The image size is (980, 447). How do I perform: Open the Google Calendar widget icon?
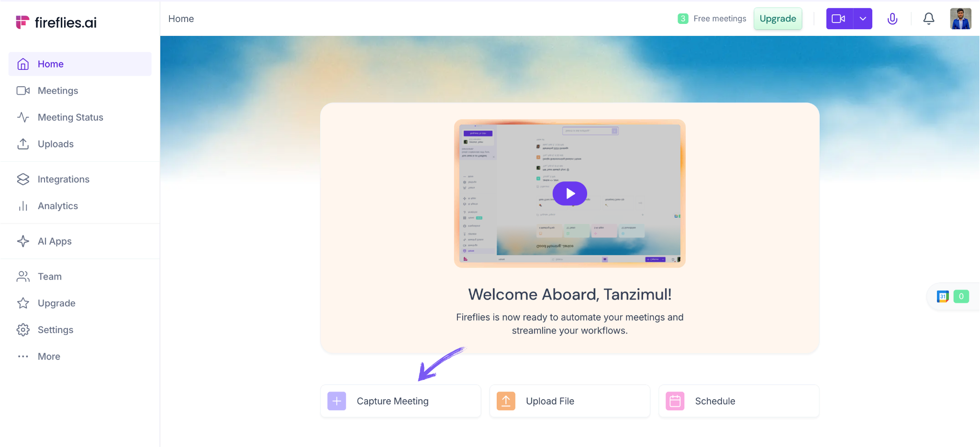point(943,297)
